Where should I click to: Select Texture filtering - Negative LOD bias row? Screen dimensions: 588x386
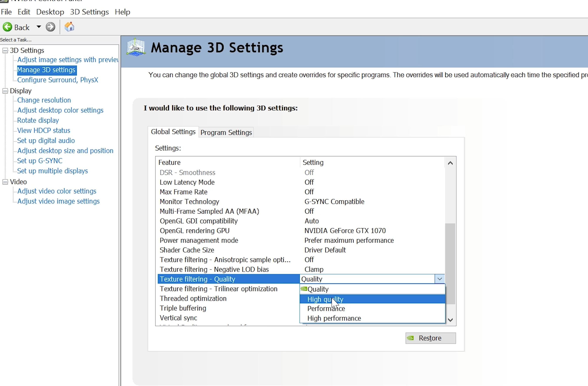[301, 270]
